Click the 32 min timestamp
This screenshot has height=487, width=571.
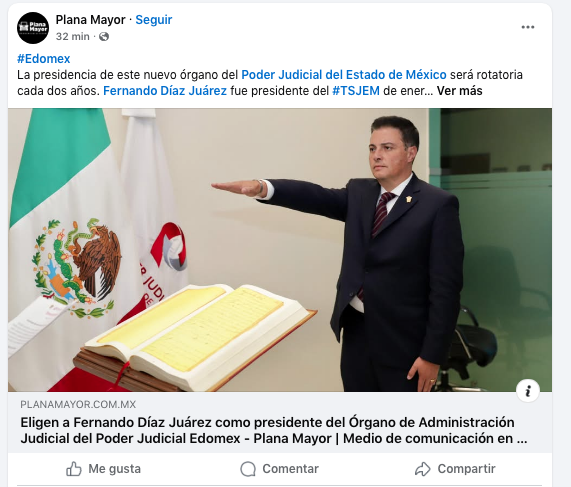click(x=72, y=36)
